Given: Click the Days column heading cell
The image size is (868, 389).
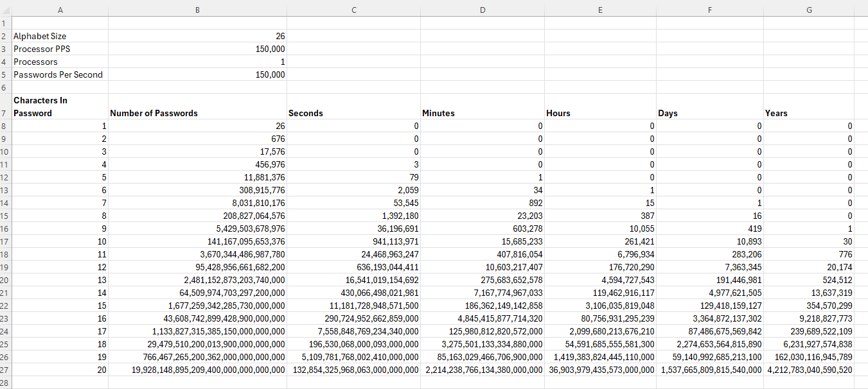Looking at the screenshot, I should click(709, 113).
